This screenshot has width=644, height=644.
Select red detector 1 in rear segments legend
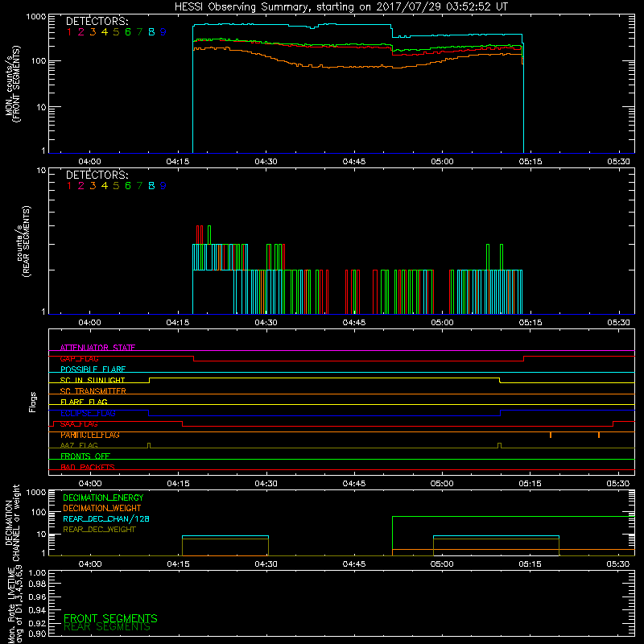(69, 186)
